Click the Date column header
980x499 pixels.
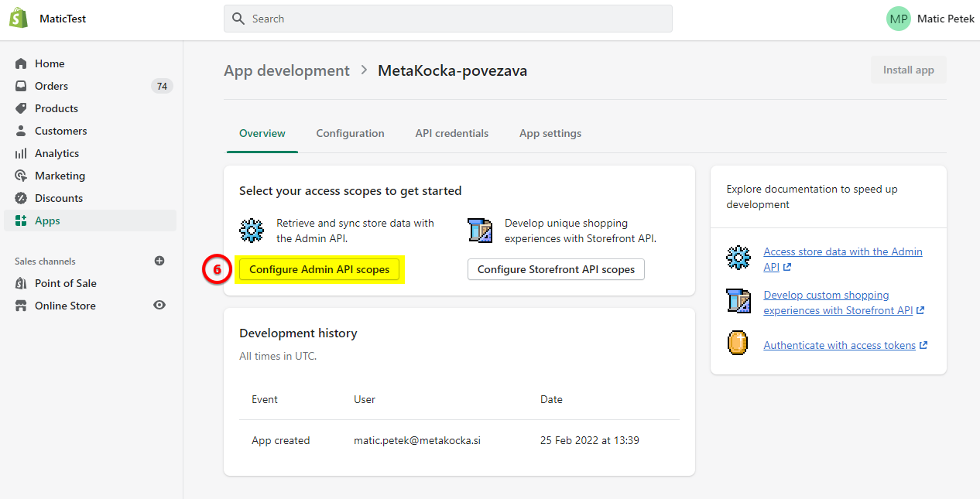[551, 399]
